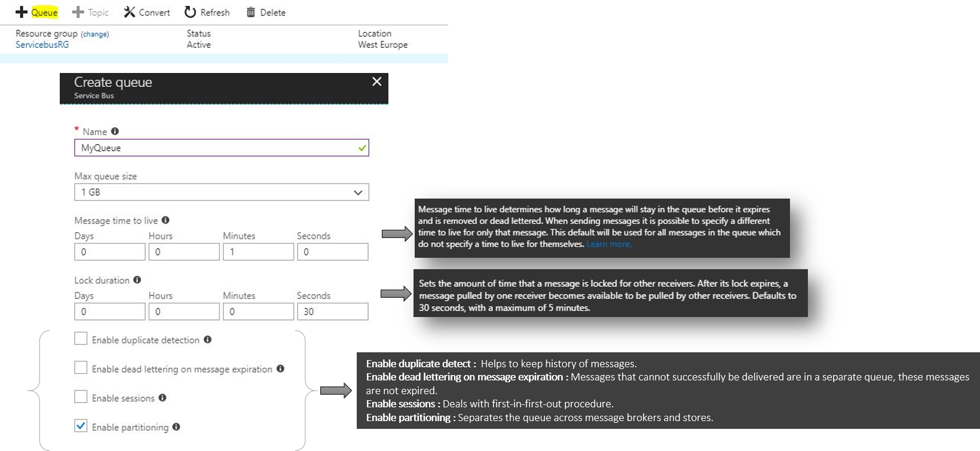The height and width of the screenshot is (451, 980).
Task: Click the Max queue size chevron
Action: point(358,193)
